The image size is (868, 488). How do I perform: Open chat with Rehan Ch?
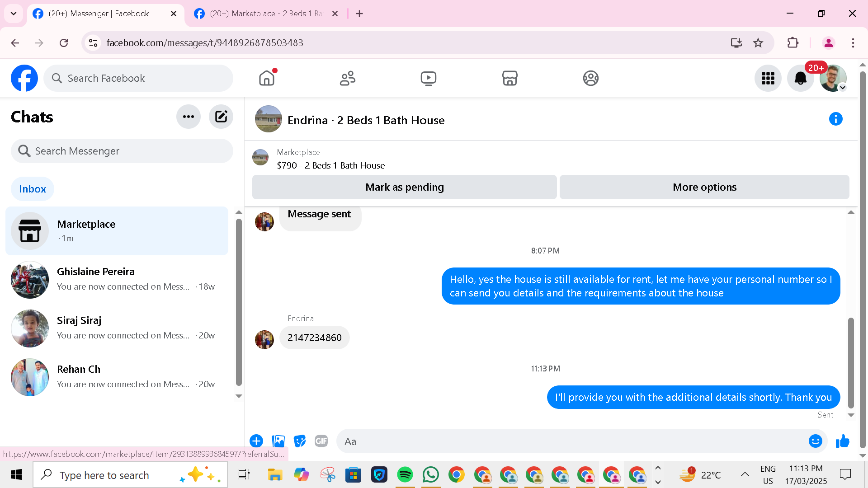point(117,377)
